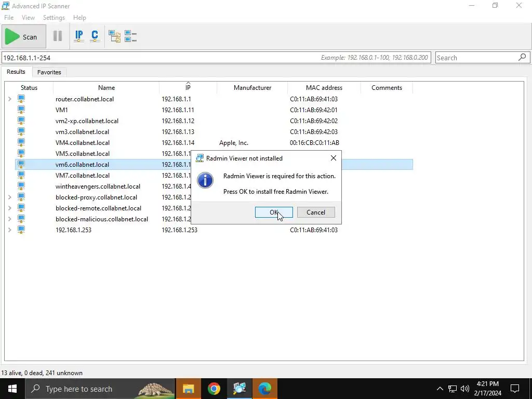Open the Help menu

[79, 18]
